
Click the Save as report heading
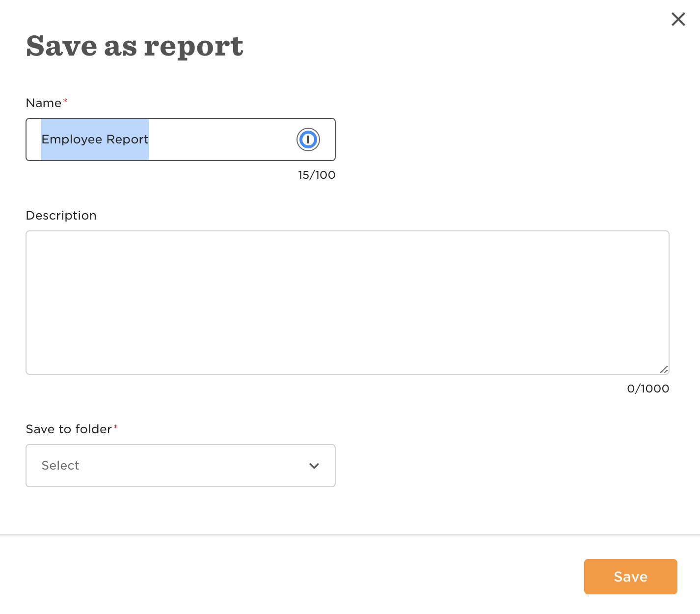point(135,46)
